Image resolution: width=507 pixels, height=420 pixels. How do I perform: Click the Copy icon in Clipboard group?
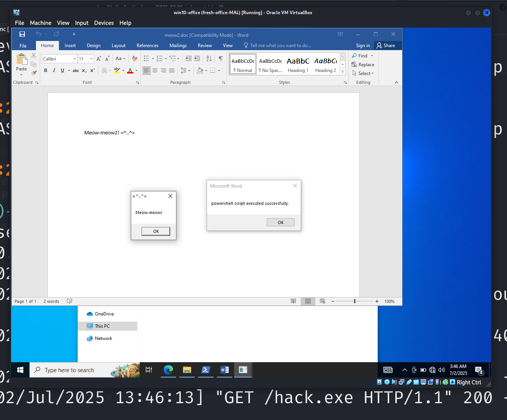[x=34, y=64]
